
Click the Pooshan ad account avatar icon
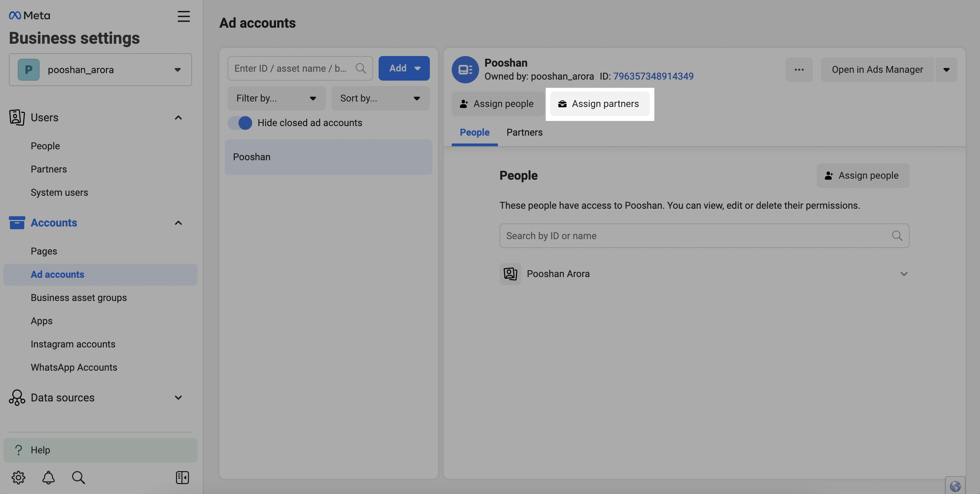465,70
